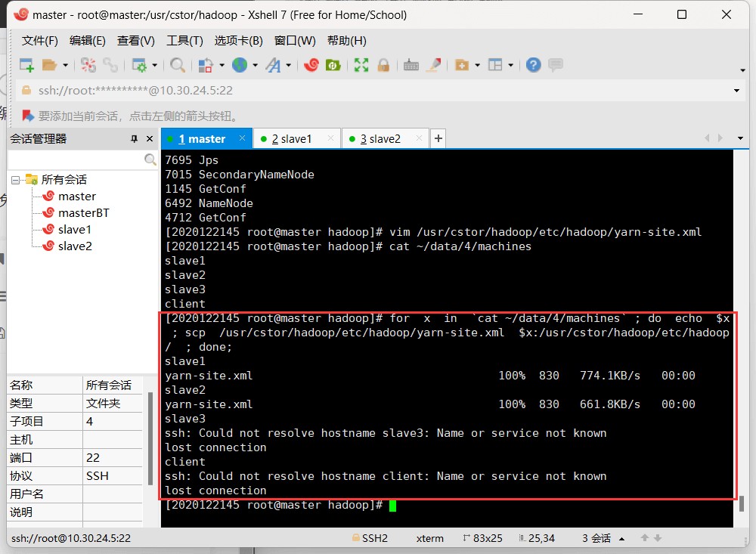Open the 文件(F) menu
The width and height of the screenshot is (756, 554).
pos(40,41)
